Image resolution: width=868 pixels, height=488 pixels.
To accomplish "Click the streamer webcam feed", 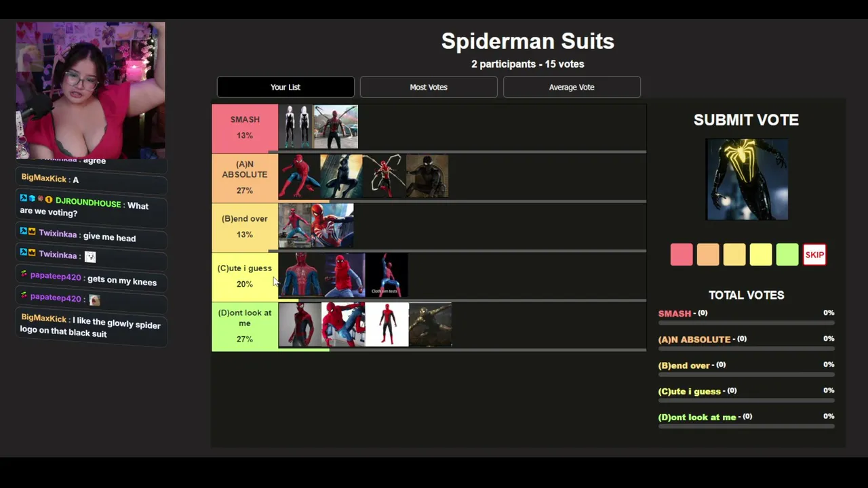I will click(x=90, y=91).
